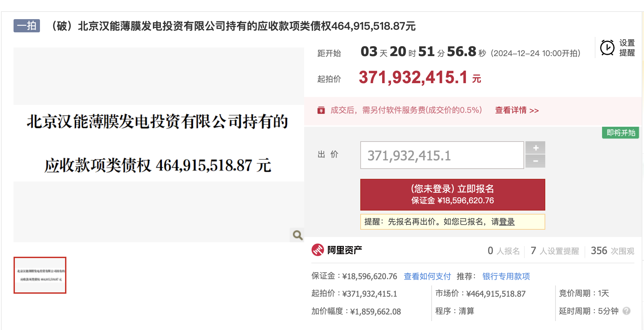Viewport: 644px width, 330px height.
Task: Decrease bid with minus button
Action: (x=535, y=161)
